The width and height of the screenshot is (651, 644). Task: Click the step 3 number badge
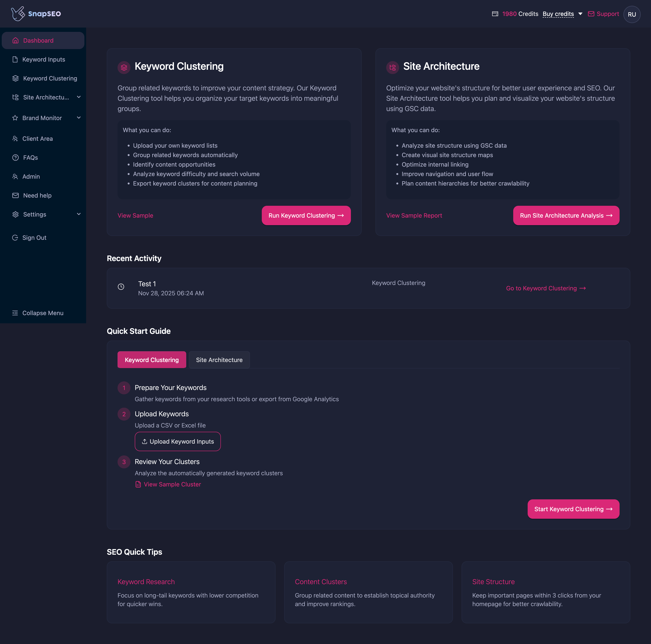[x=124, y=462]
